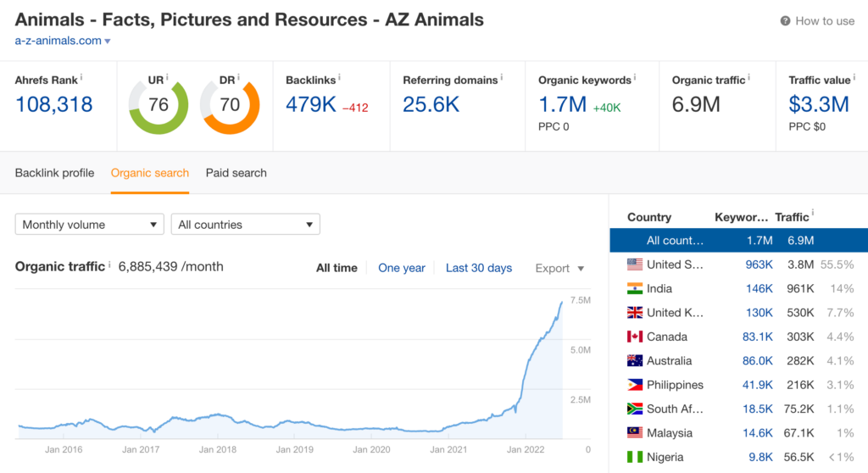Switch to the Backlink profile tab
This screenshot has width=868, height=473.
click(x=55, y=173)
